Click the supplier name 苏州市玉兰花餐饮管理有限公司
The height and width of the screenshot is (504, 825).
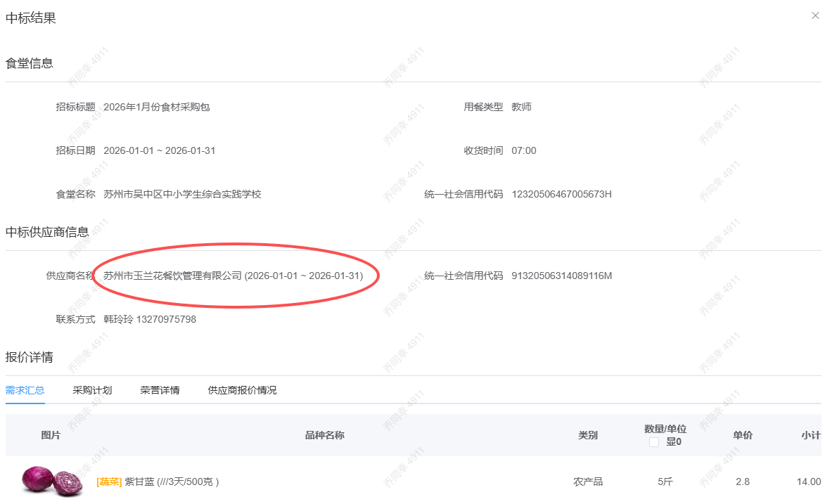(x=172, y=276)
